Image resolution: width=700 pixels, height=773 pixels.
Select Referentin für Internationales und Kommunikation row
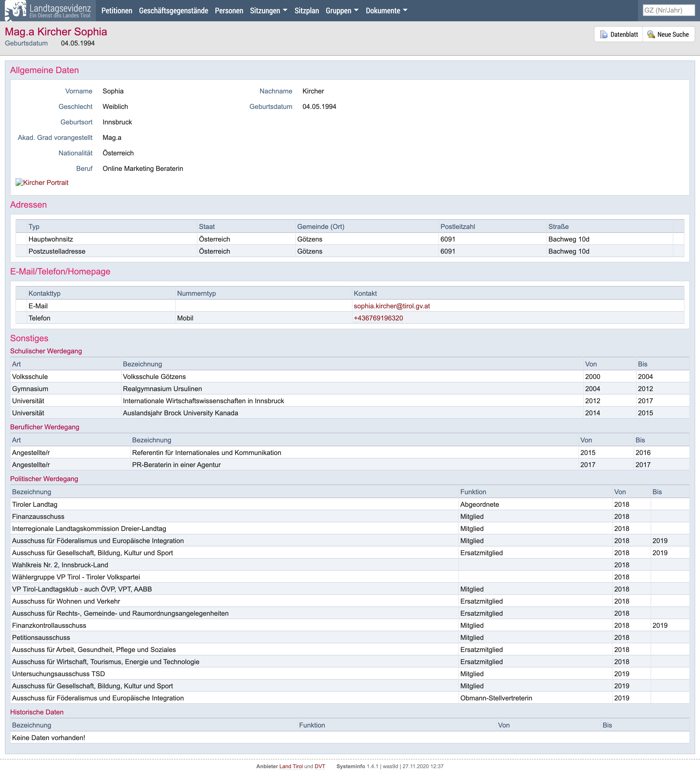click(350, 453)
